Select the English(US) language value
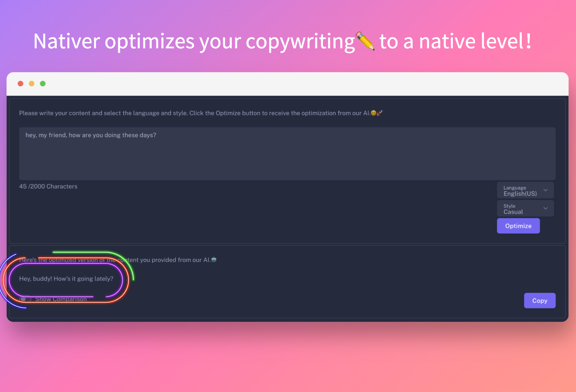This screenshot has height=392, width=576. (x=520, y=194)
